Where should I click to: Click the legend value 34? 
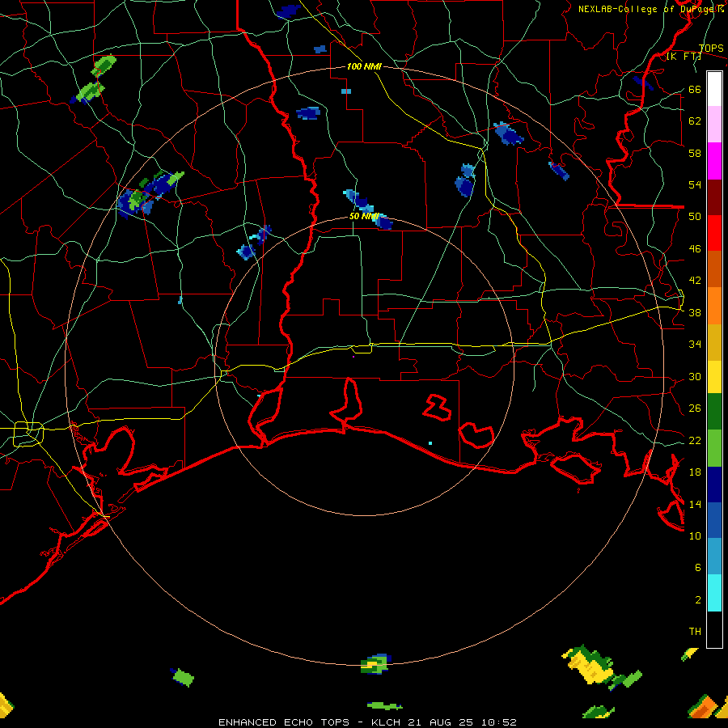(x=695, y=344)
